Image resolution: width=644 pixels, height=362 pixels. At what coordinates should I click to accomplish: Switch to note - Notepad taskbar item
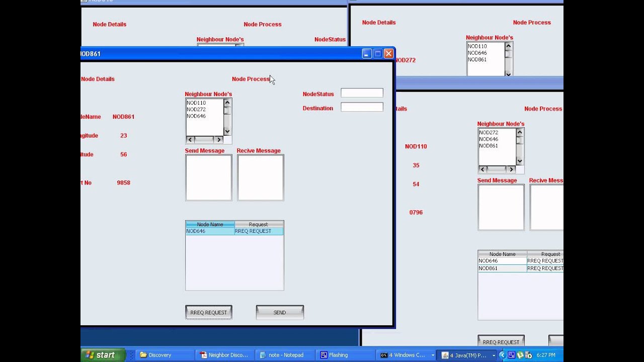tap(286, 355)
